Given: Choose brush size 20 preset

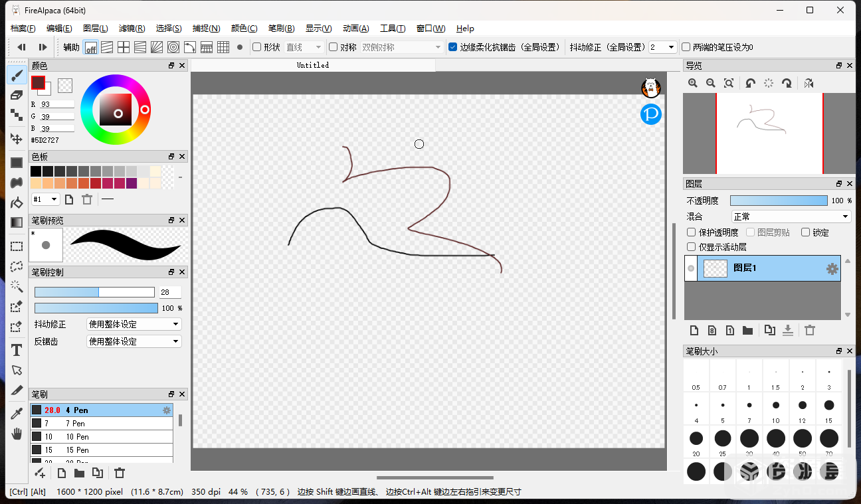Looking at the screenshot, I should point(696,442).
